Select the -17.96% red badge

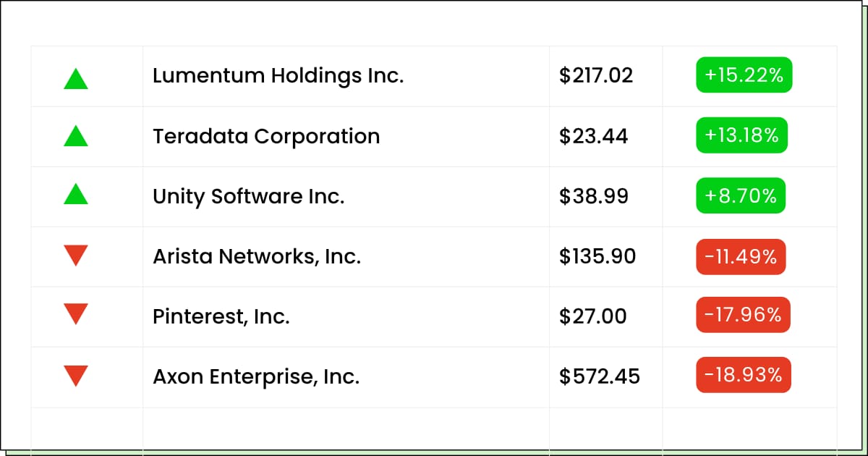coord(744,315)
